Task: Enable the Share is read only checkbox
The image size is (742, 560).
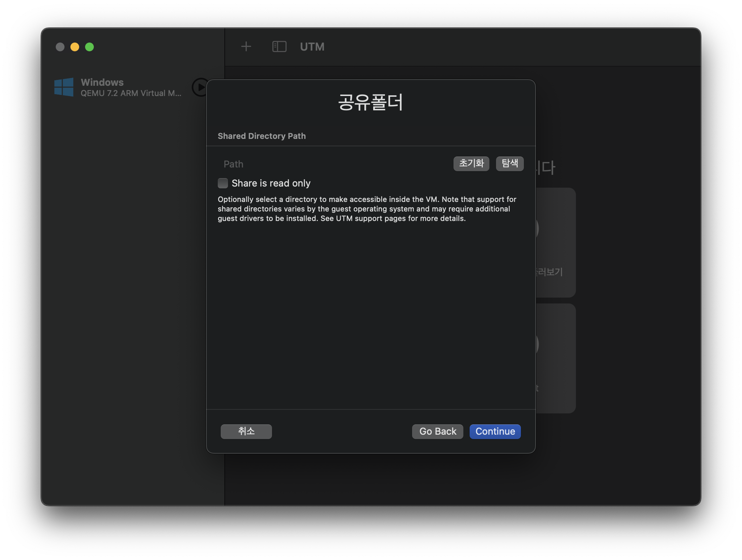Action: (223, 183)
